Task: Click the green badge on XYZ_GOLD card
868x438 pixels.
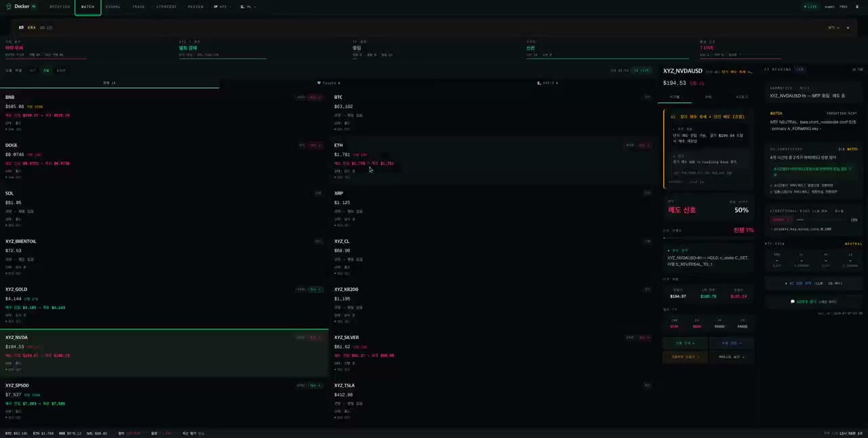Action: pyautogui.click(x=315, y=290)
